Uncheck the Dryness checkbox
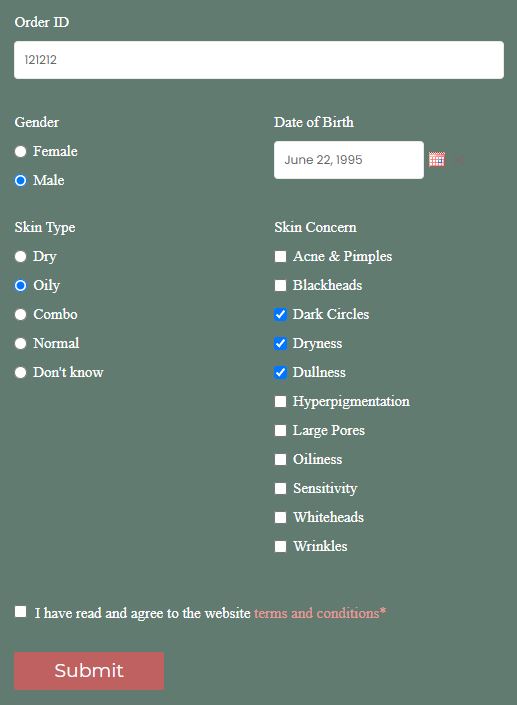The image size is (517, 705). click(280, 344)
